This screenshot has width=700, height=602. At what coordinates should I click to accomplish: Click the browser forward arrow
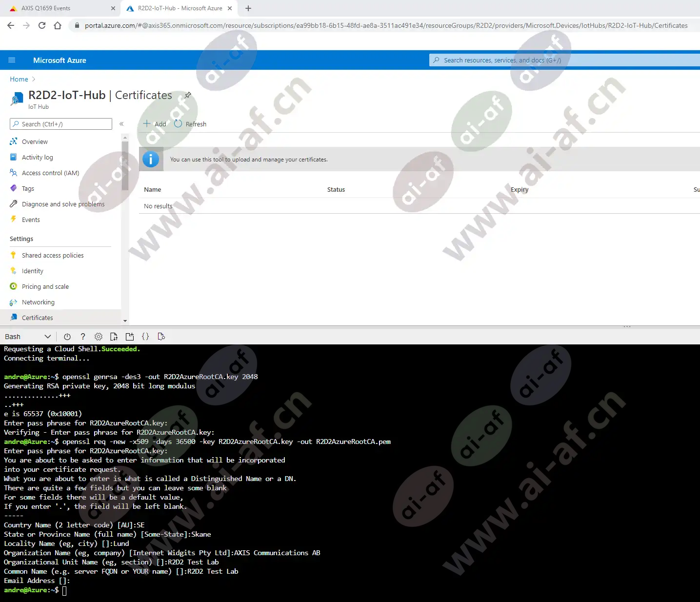click(26, 25)
